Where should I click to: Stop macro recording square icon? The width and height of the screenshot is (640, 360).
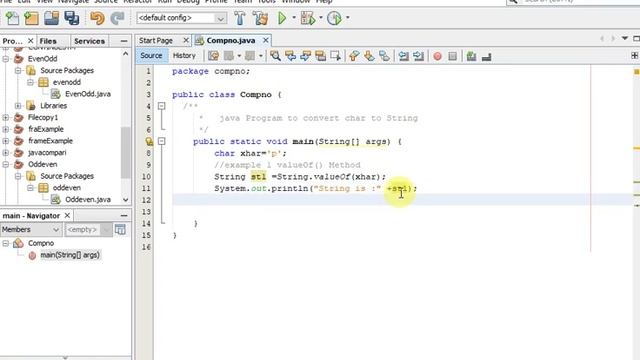[453, 56]
